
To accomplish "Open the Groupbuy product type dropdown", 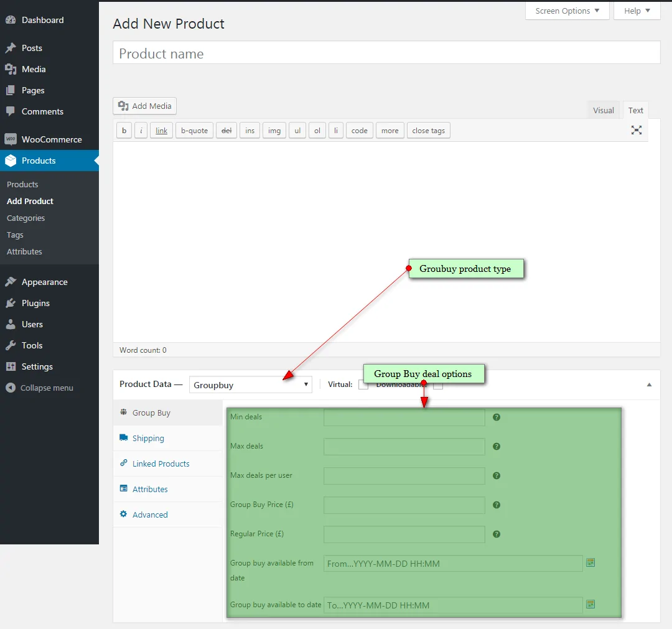I will point(250,384).
